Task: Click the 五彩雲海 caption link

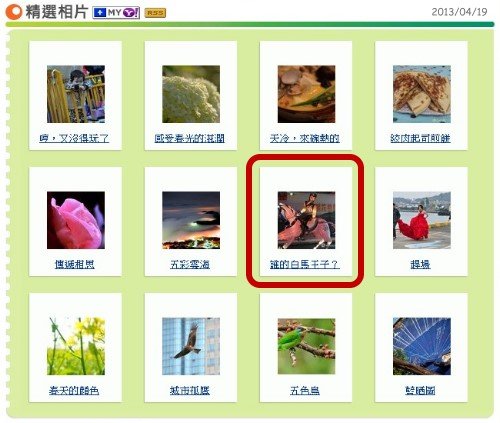Action: pos(190,264)
